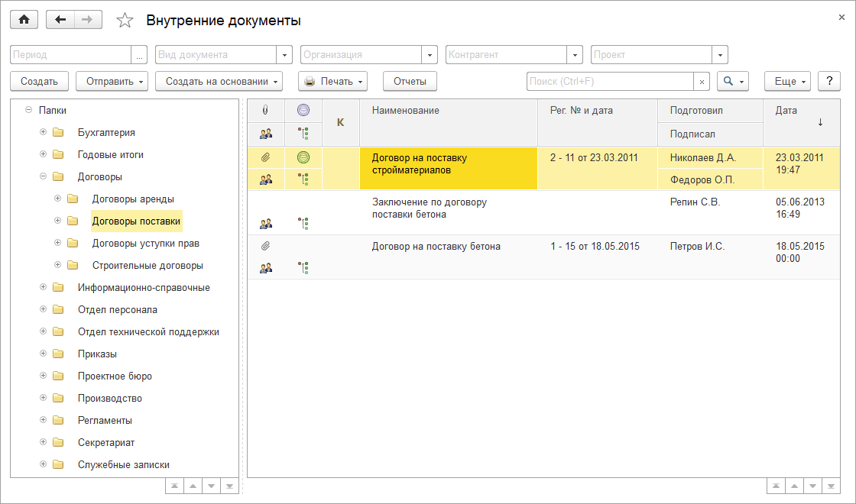Click the Отчеты button
The height and width of the screenshot is (504, 856).
point(410,81)
